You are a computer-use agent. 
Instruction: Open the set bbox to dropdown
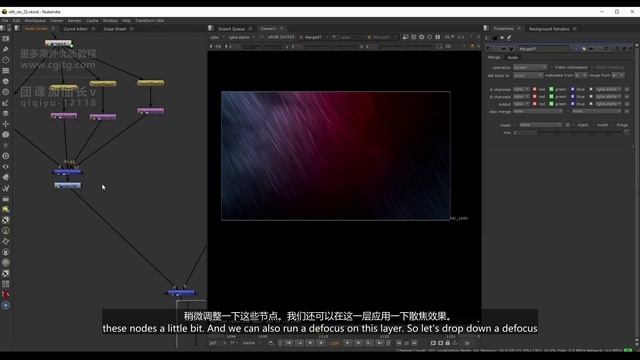tap(528, 76)
